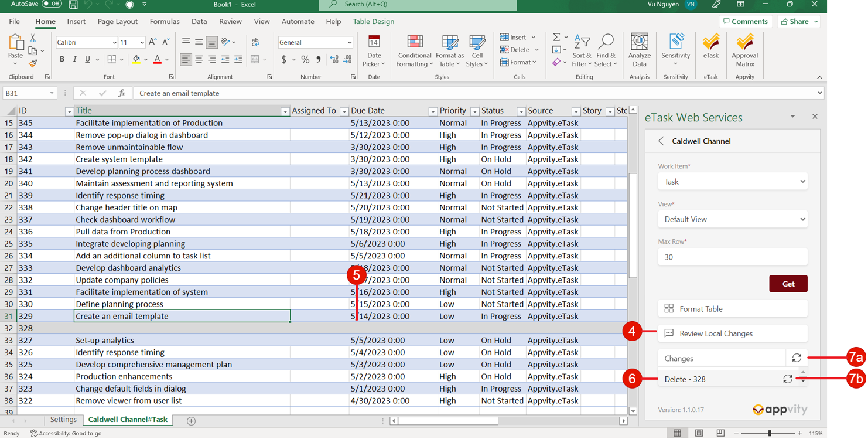Switch to the Table Design tab
The height and width of the screenshot is (439, 868).
tap(373, 22)
